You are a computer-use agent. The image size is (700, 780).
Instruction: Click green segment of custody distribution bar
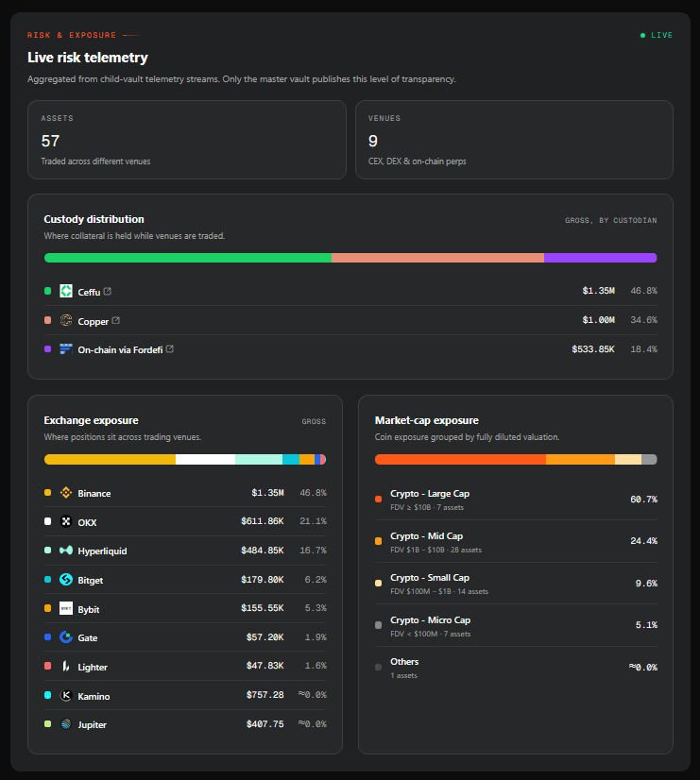click(x=188, y=258)
